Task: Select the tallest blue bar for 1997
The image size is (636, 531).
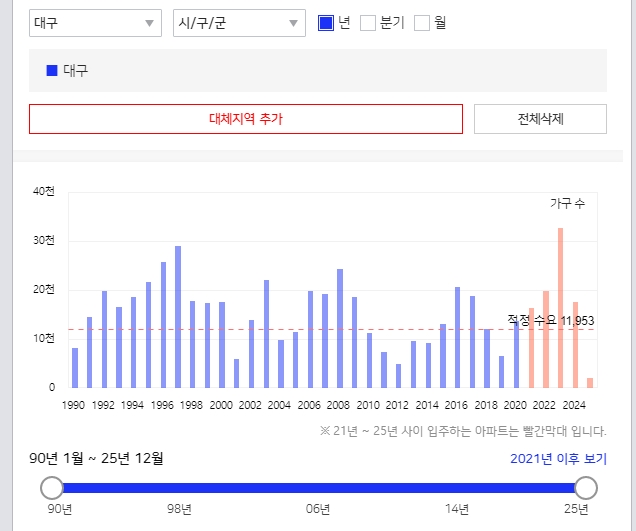Action: 178,317
